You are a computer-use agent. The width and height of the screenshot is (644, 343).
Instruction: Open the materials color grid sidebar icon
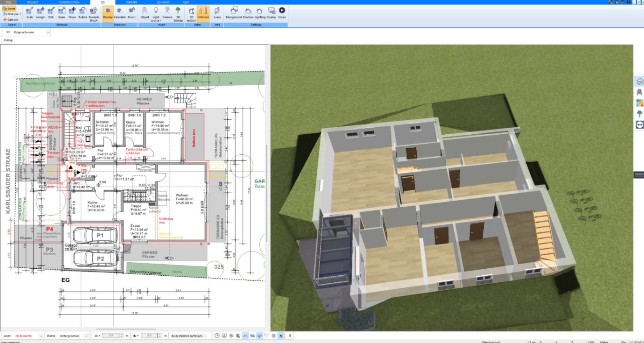[x=639, y=103]
